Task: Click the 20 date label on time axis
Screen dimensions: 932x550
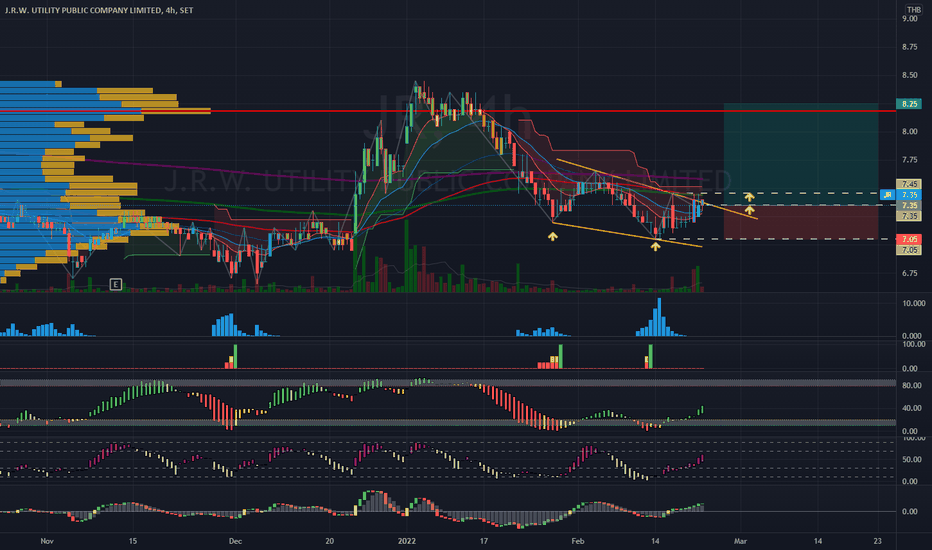Action: pyautogui.click(x=329, y=541)
